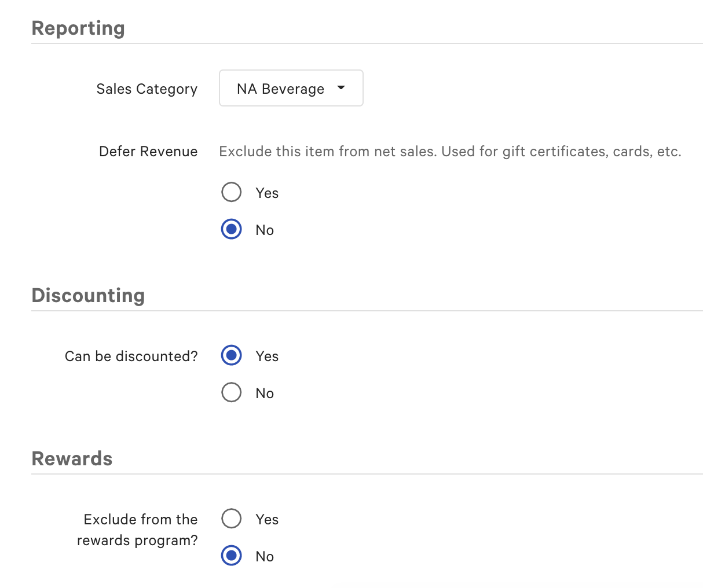The width and height of the screenshot is (703, 588).
Task: Click the selected Yes radio under Discounting
Action: click(x=231, y=355)
